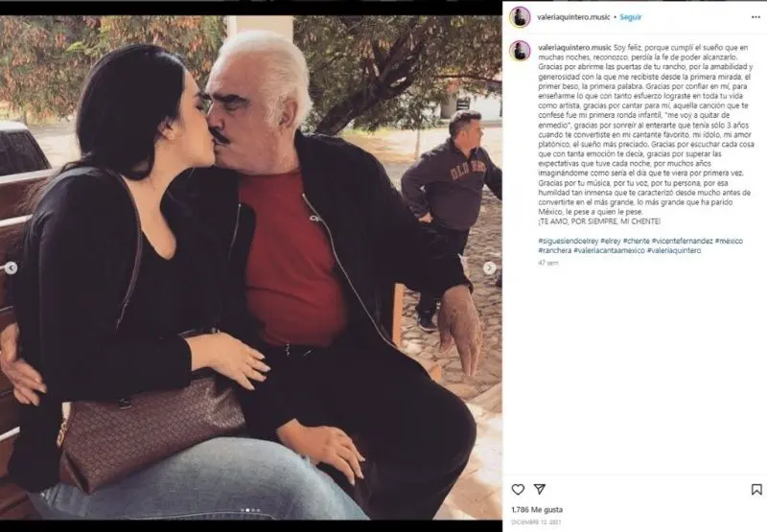Open the #ranchera hashtag
This screenshot has width=767, height=532.
coord(555,250)
